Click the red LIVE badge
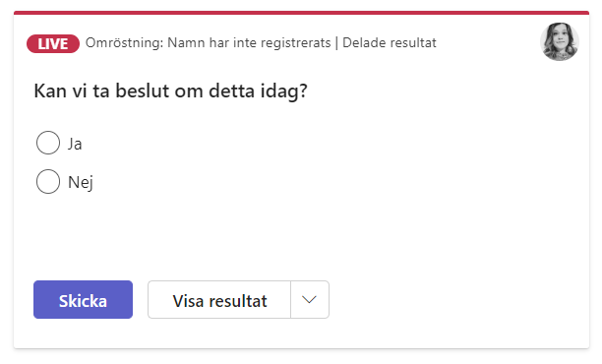Image resolution: width=602 pixels, height=364 pixels. 53,43
